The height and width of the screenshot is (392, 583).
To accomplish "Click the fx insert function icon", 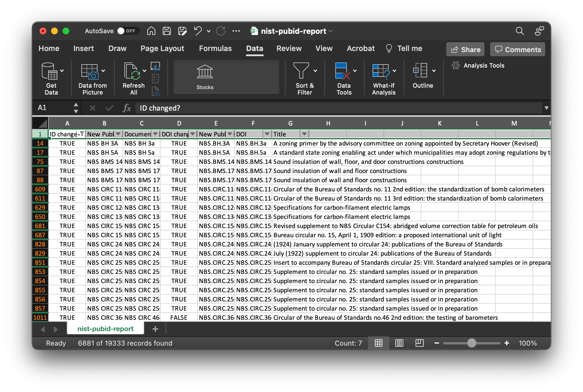I will pyautogui.click(x=126, y=108).
